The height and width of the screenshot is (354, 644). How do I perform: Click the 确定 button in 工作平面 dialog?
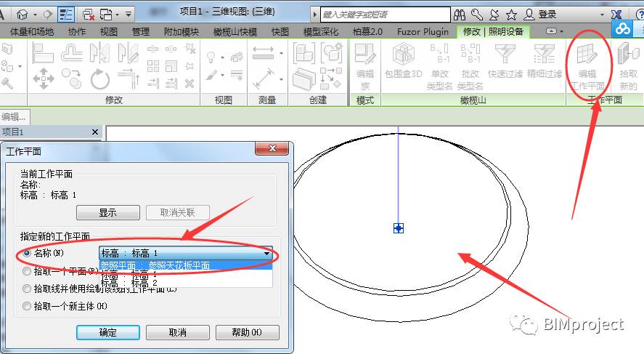pos(108,332)
